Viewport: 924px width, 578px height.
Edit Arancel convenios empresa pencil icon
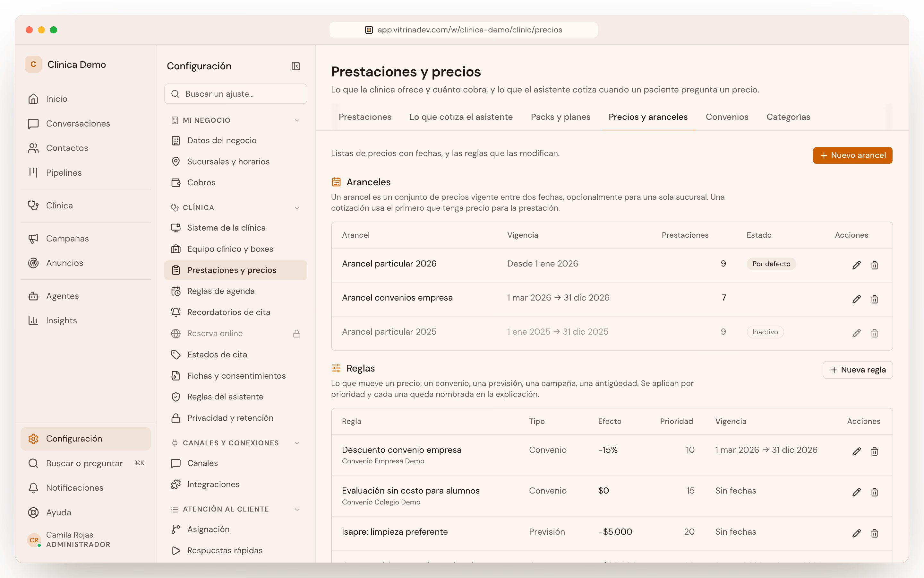click(x=856, y=299)
